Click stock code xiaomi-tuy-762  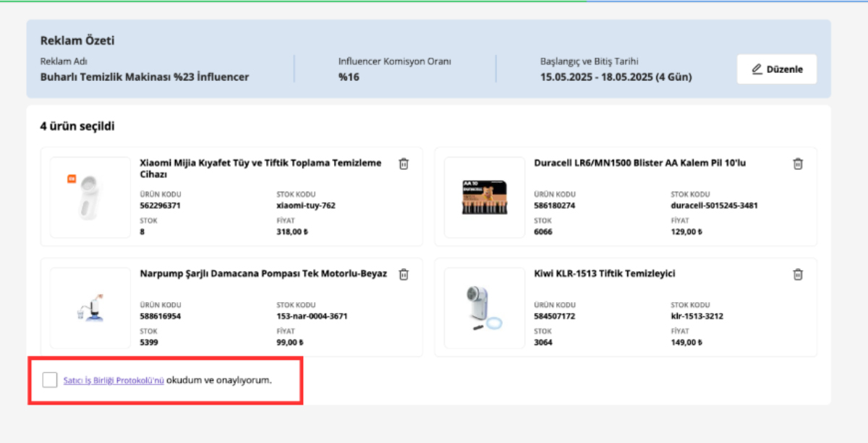point(306,205)
